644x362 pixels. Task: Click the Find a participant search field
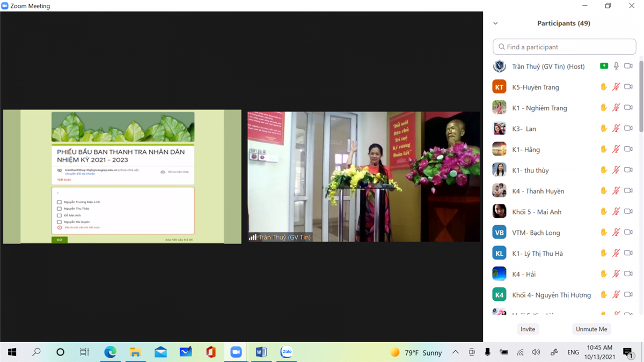coord(565,47)
